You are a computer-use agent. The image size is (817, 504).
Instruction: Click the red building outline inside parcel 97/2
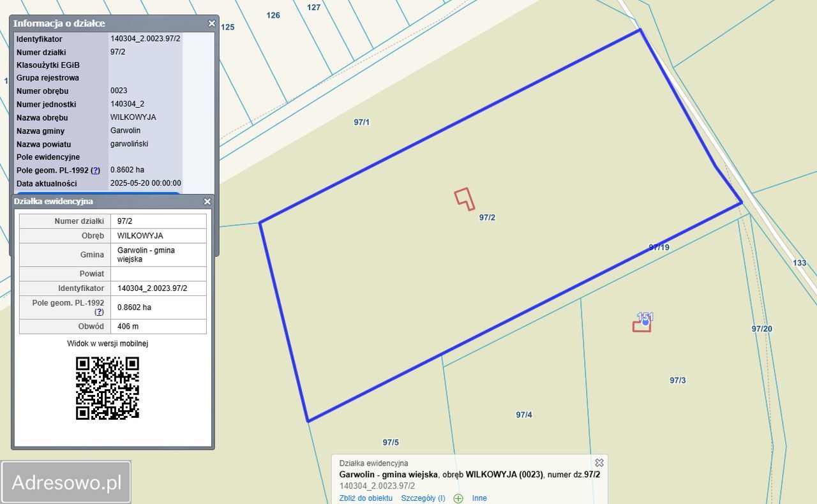465,198
